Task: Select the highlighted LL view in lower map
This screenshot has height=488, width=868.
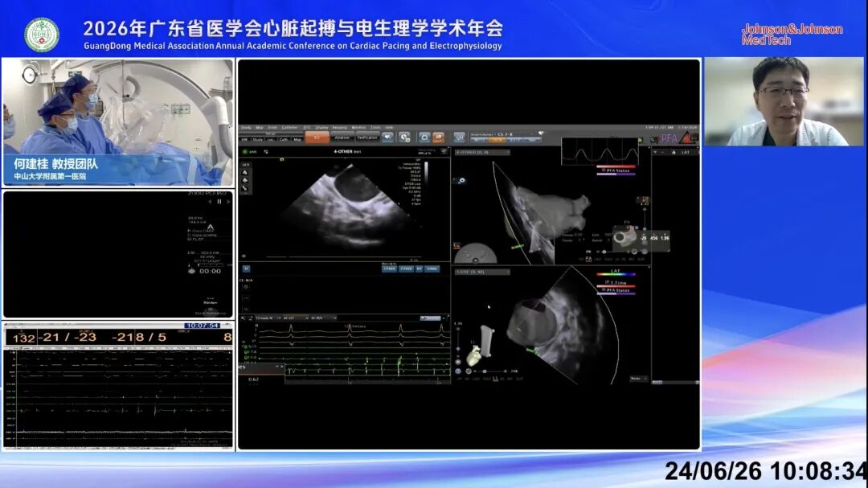Action: pyautogui.click(x=495, y=379)
